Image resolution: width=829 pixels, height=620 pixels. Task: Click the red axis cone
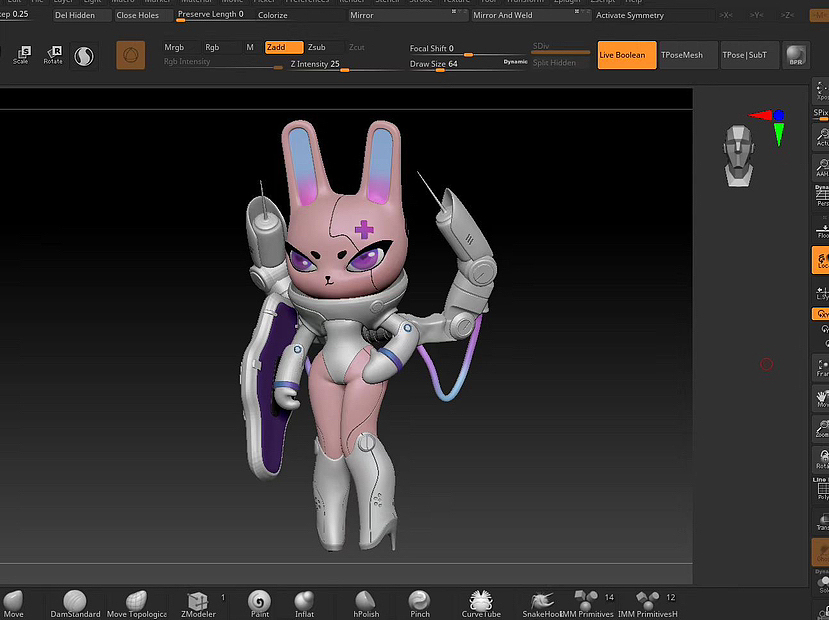pos(760,115)
